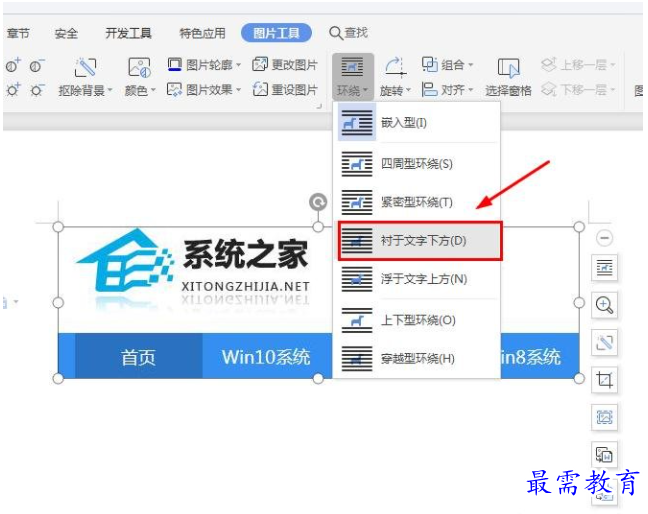Click the 抠除背景 tool icon
Screen dimensions: 648x514
[x=85, y=67]
